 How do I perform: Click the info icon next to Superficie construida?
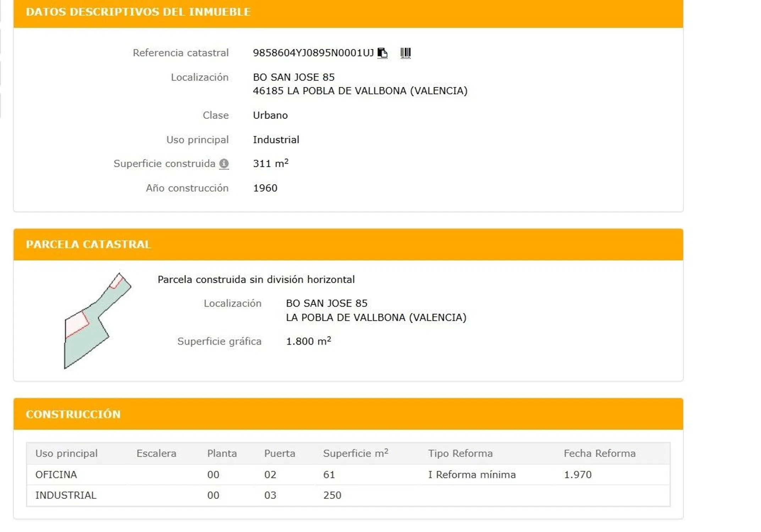tap(224, 164)
